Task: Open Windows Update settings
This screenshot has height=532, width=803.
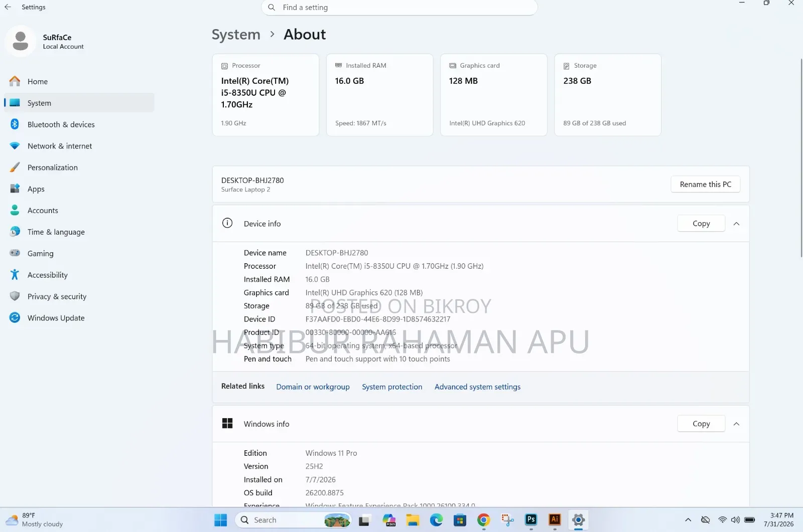Action: (x=79, y=318)
